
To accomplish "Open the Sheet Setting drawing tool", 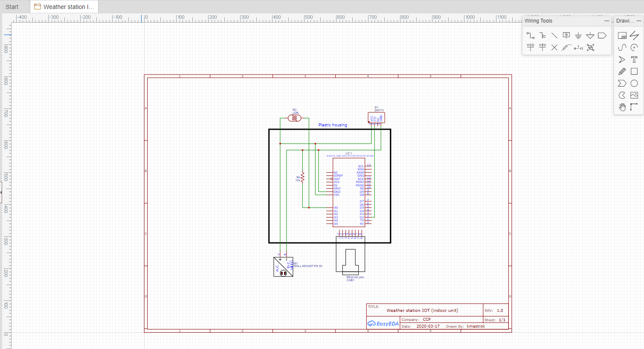I will pos(622,35).
